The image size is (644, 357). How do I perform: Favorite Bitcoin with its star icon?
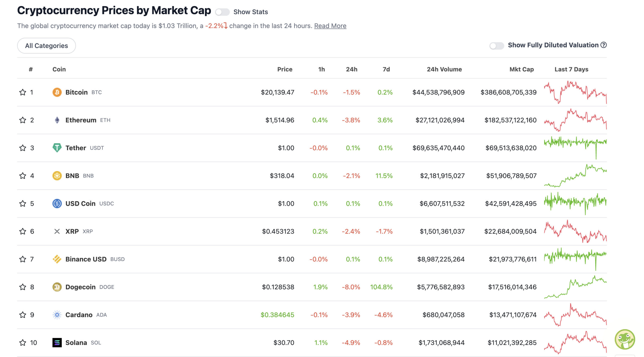coord(23,92)
